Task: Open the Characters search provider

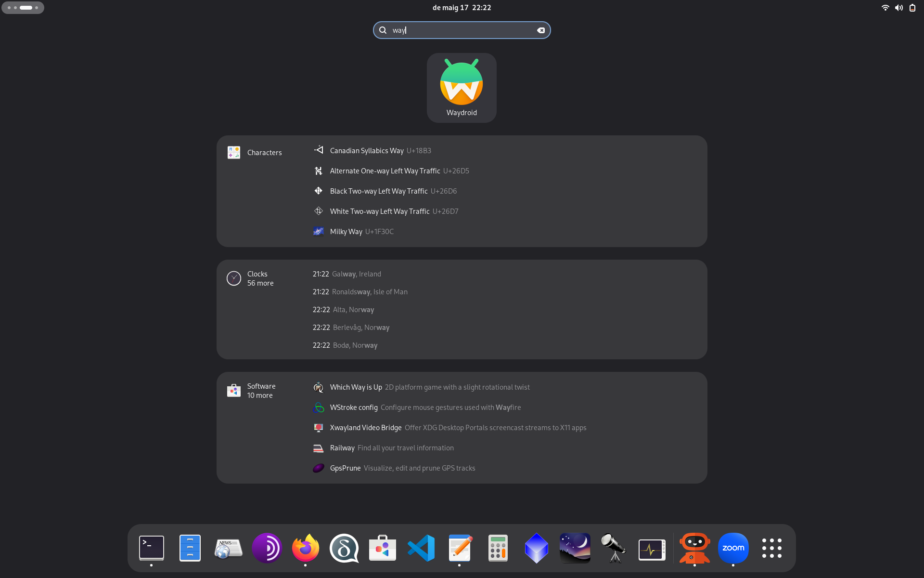Action: click(x=255, y=153)
